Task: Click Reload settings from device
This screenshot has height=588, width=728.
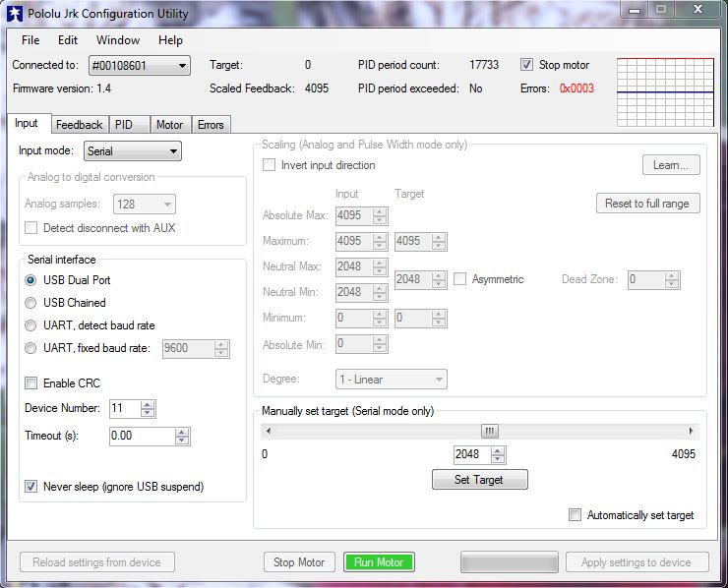Action: point(97,562)
